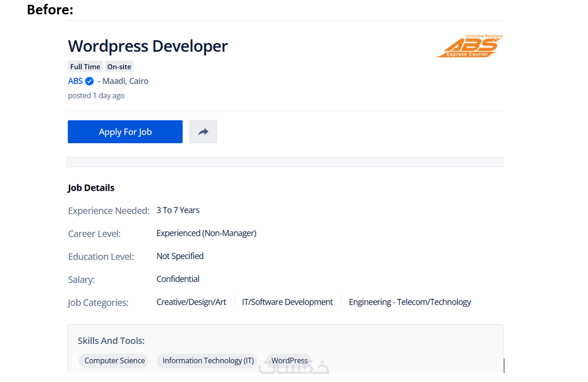
Task: Click the Job Details heading
Action: (91, 188)
